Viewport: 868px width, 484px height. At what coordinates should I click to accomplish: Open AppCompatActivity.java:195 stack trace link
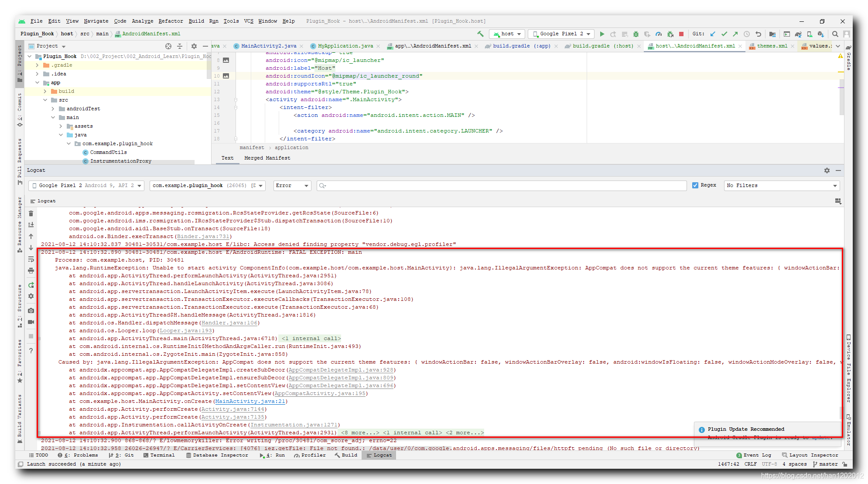click(x=320, y=394)
